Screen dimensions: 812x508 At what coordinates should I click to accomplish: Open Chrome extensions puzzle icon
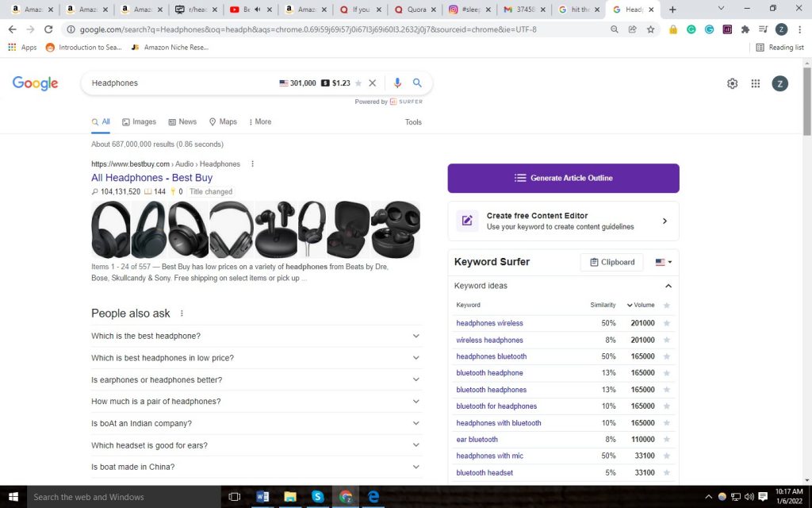(x=745, y=29)
